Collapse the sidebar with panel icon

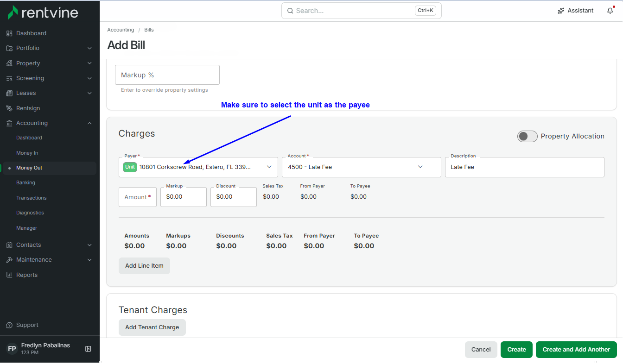click(88, 349)
